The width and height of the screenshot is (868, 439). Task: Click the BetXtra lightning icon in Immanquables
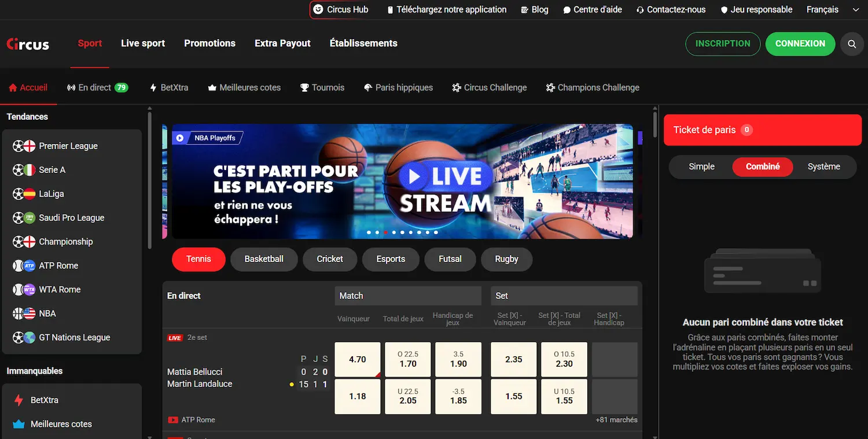pos(19,400)
